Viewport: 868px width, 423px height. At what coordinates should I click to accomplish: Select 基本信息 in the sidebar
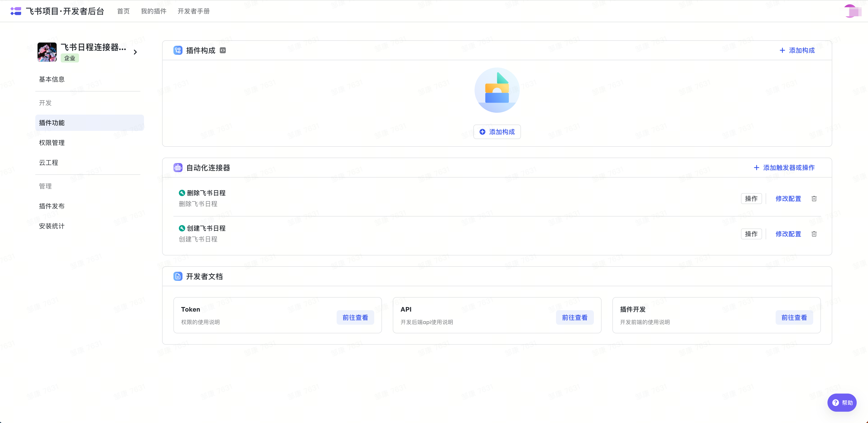pos(90,79)
